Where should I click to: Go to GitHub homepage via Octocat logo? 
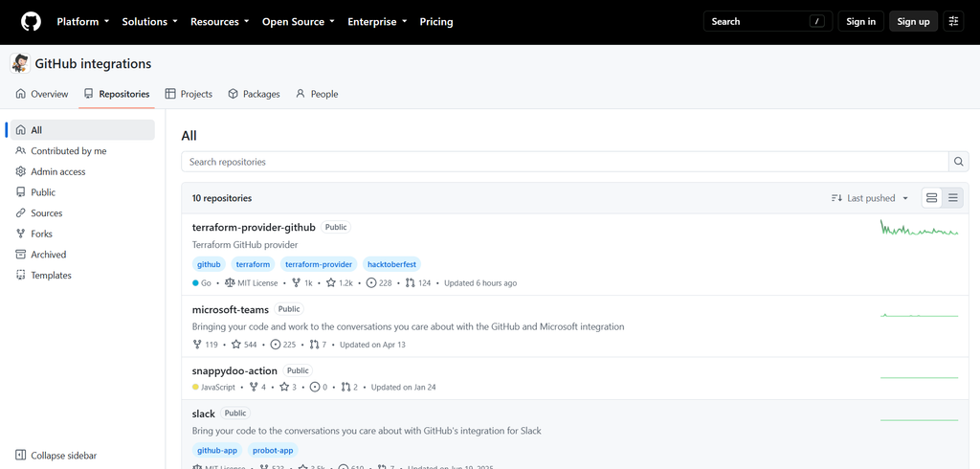coord(31,21)
